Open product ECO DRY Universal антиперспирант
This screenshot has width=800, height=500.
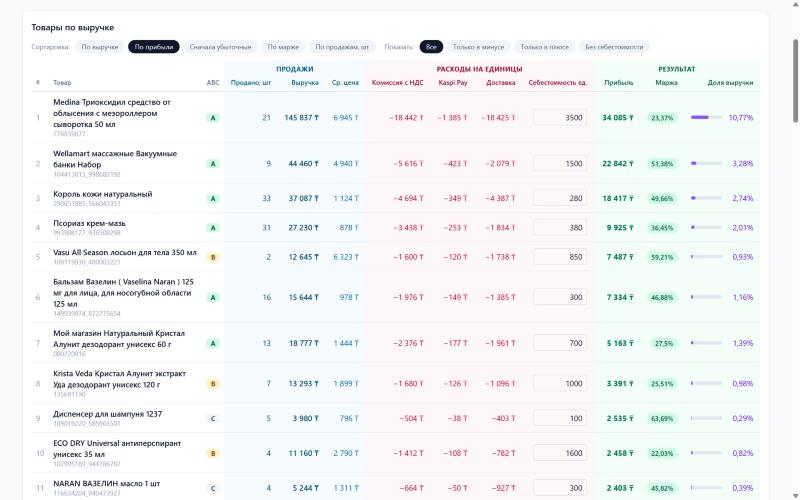[117, 448]
